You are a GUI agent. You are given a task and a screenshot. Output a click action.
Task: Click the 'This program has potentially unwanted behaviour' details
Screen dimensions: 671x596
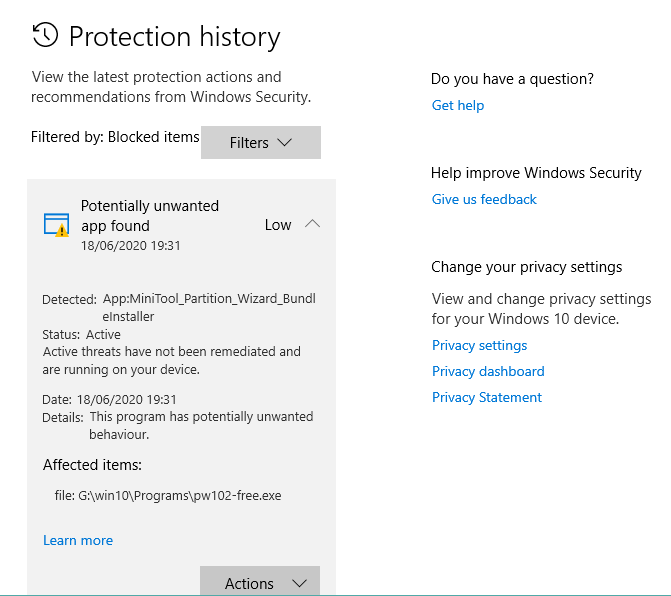[x=201, y=425]
